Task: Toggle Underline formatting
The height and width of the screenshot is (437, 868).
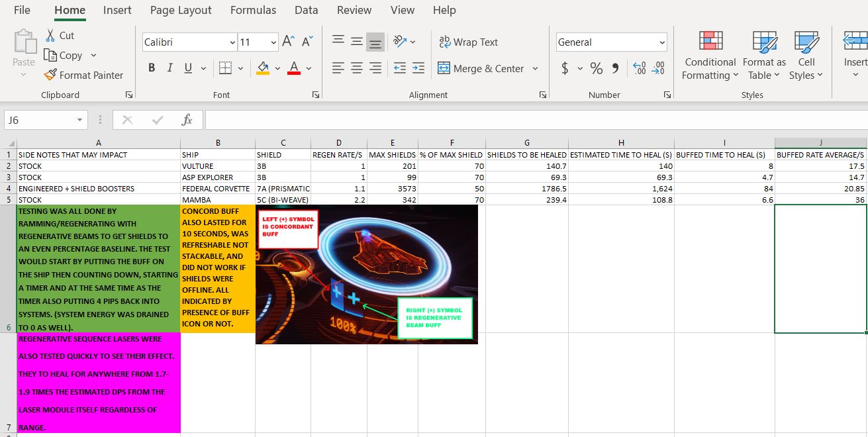Action: click(x=187, y=68)
